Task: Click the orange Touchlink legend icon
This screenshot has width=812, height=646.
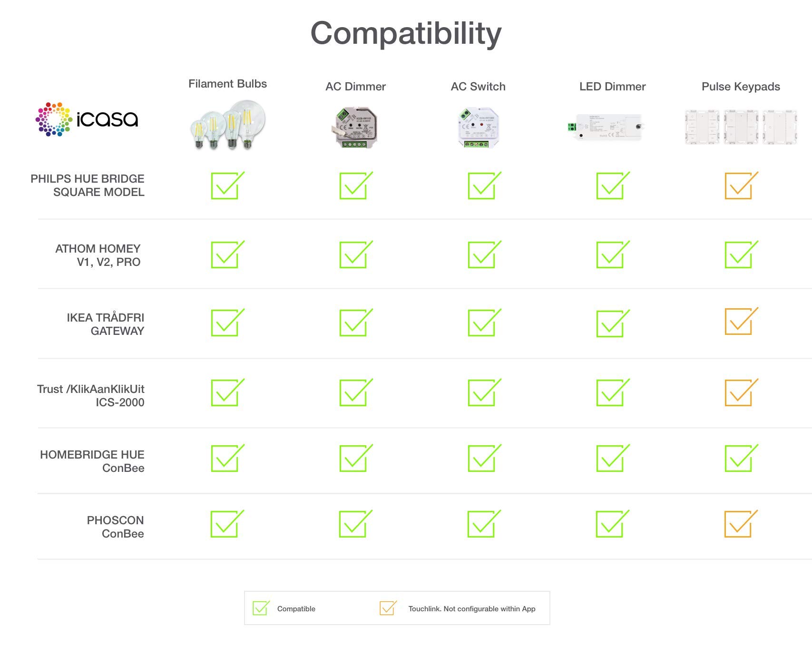Action: pyautogui.click(x=388, y=608)
